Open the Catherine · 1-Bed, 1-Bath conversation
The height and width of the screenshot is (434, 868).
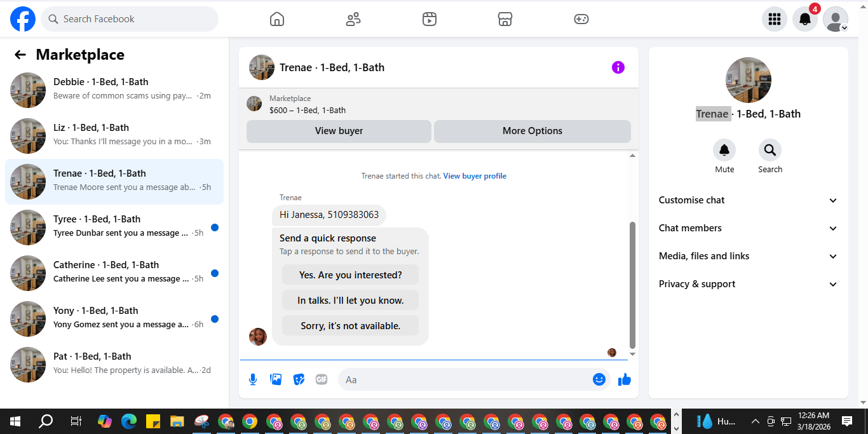coord(114,273)
